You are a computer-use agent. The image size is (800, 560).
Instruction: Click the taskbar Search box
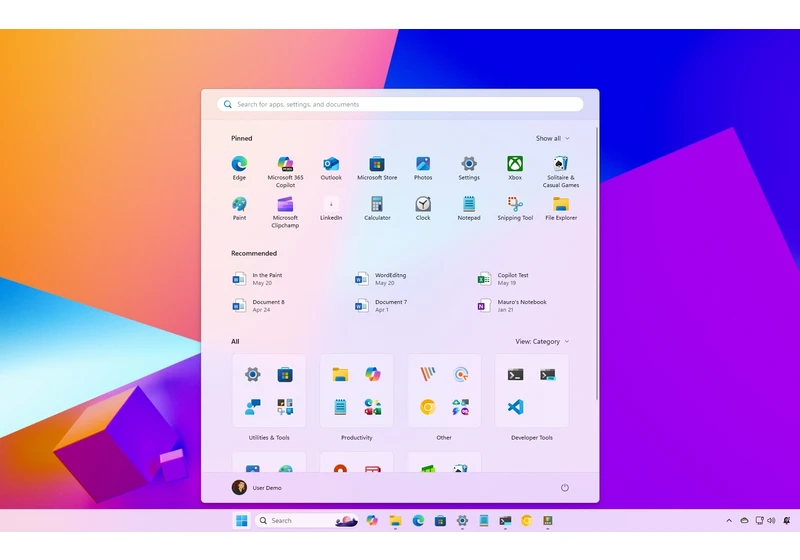pos(306,520)
